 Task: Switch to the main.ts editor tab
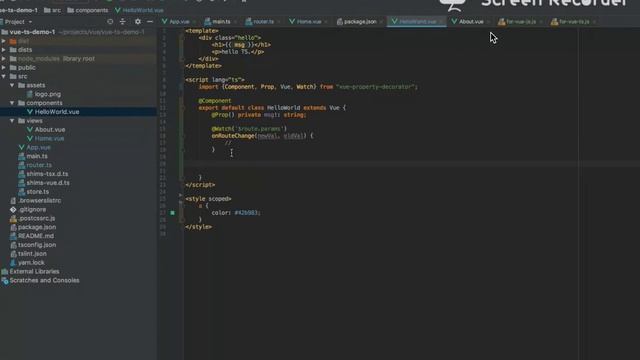tap(221, 22)
